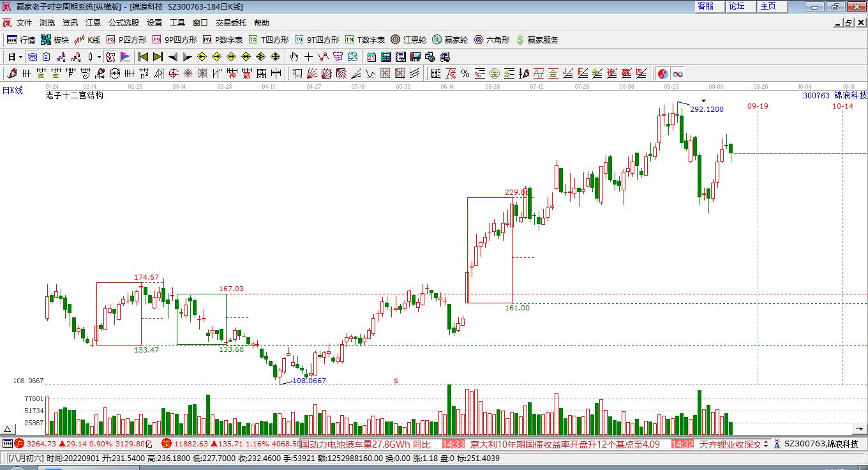Click the 174.67 price label

146,277
